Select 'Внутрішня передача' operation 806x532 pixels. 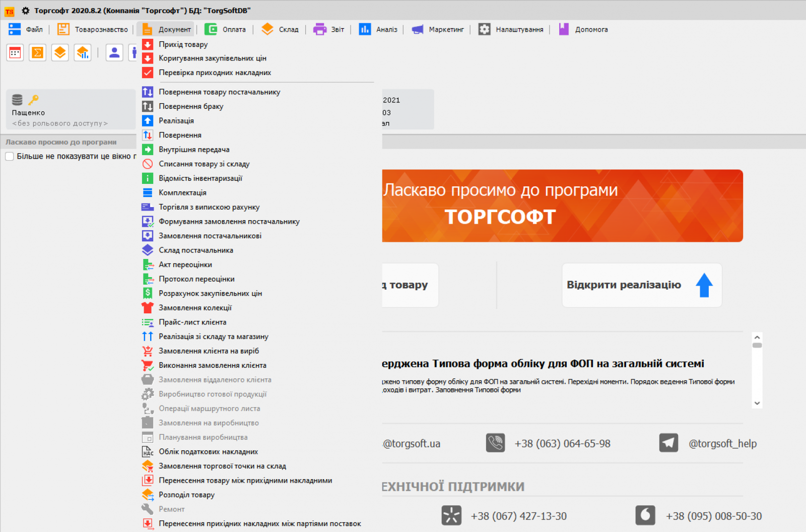click(194, 149)
